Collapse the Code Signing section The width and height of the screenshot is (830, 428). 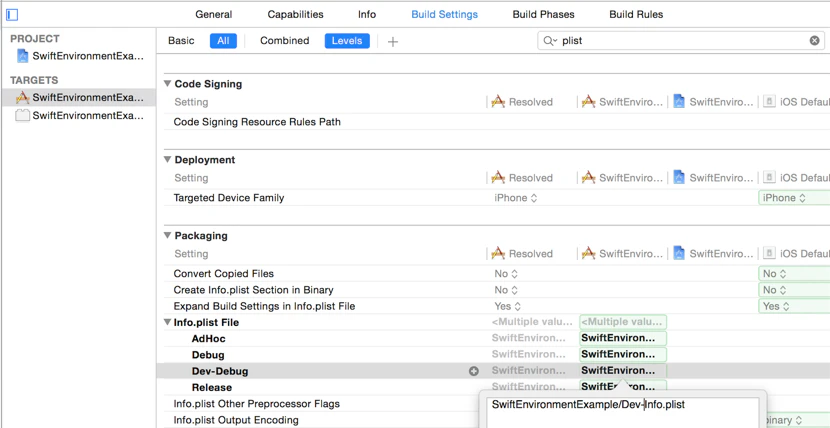tap(167, 84)
